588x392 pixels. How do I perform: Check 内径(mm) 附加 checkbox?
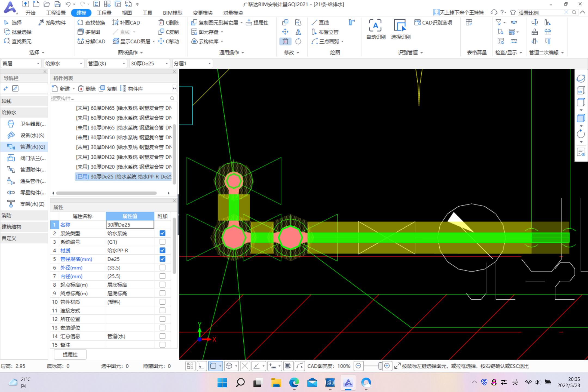click(163, 276)
